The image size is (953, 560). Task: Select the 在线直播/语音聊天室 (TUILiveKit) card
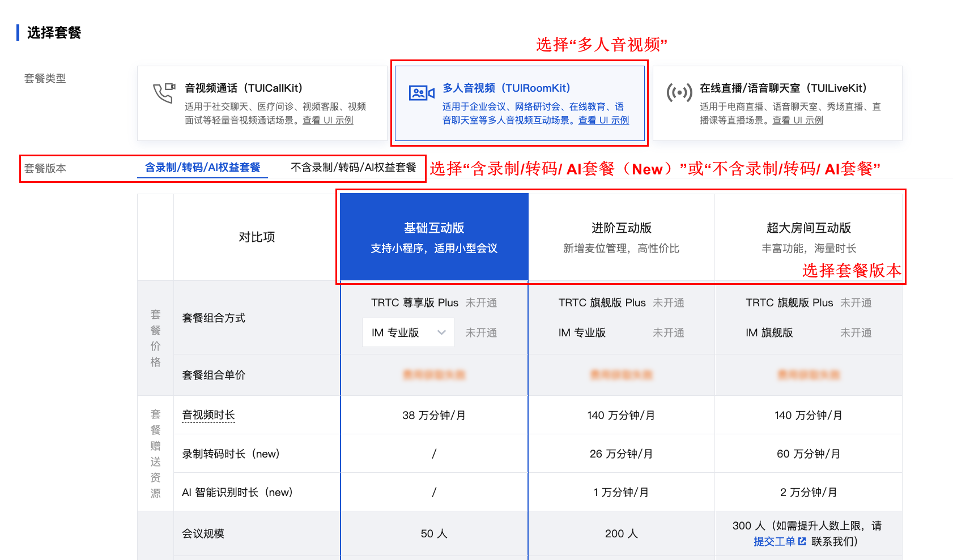click(x=777, y=103)
